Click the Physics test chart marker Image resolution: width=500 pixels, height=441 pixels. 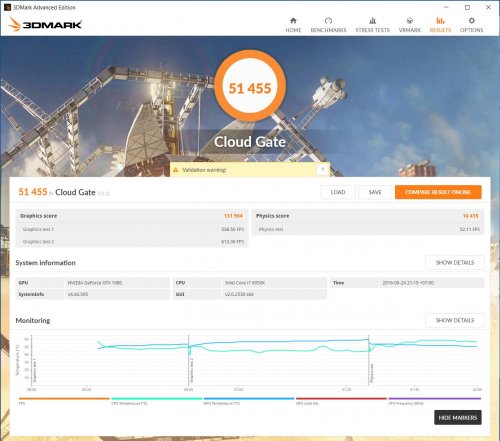[372, 373]
